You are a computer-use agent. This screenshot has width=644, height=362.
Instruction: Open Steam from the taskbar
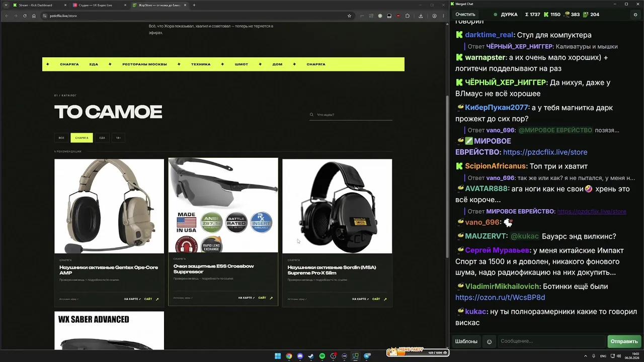[311, 356]
